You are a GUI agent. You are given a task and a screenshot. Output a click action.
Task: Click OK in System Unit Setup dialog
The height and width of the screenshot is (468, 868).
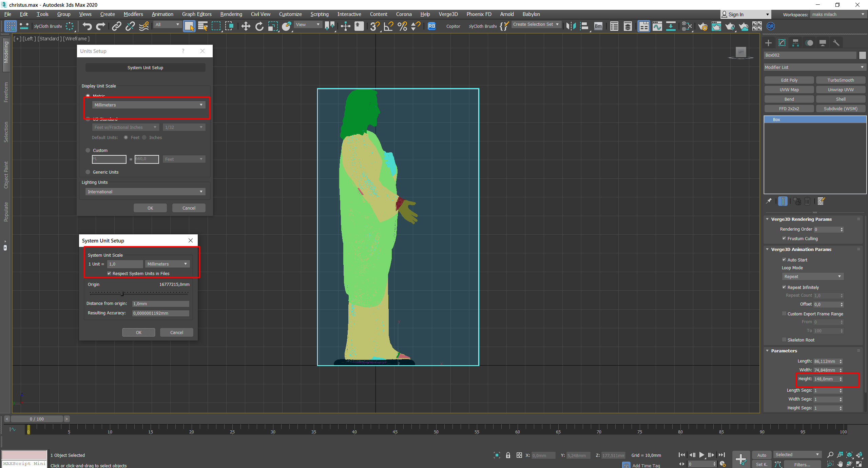click(138, 332)
